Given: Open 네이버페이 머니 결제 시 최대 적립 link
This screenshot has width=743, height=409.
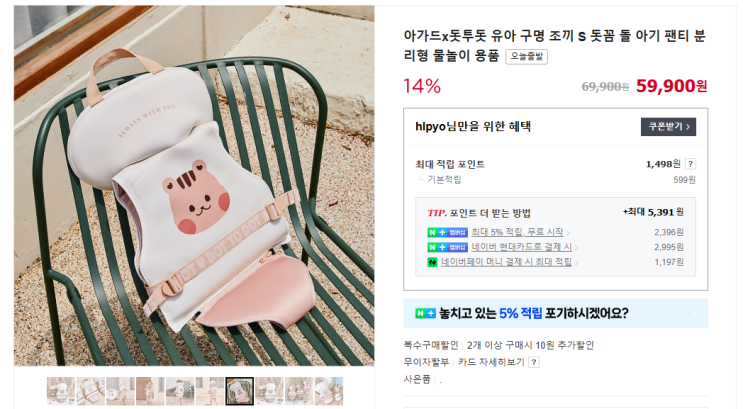Looking at the screenshot, I should tap(506, 262).
